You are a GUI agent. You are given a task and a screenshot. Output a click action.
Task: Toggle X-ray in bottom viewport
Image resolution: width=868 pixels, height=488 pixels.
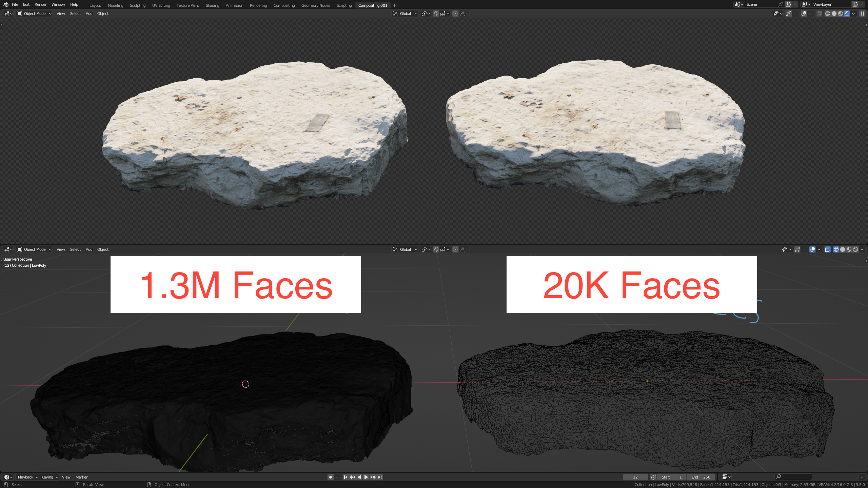tap(827, 249)
